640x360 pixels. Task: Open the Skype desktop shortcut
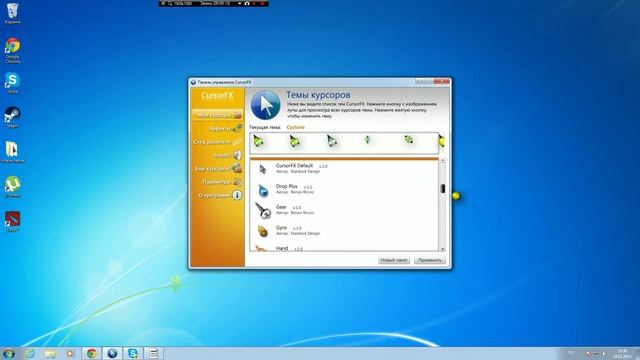pyautogui.click(x=12, y=83)
